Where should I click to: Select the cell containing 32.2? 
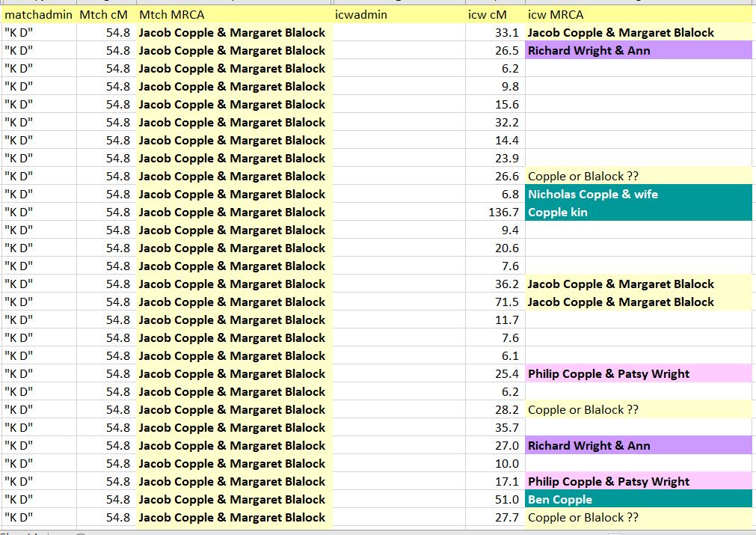(x=494, y=123)
